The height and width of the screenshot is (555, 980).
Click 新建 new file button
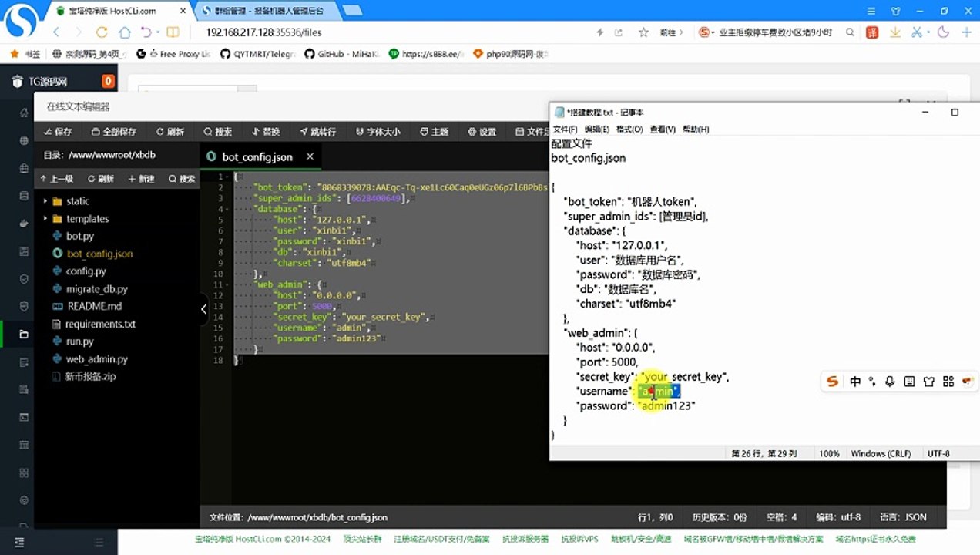coord(142,179)
